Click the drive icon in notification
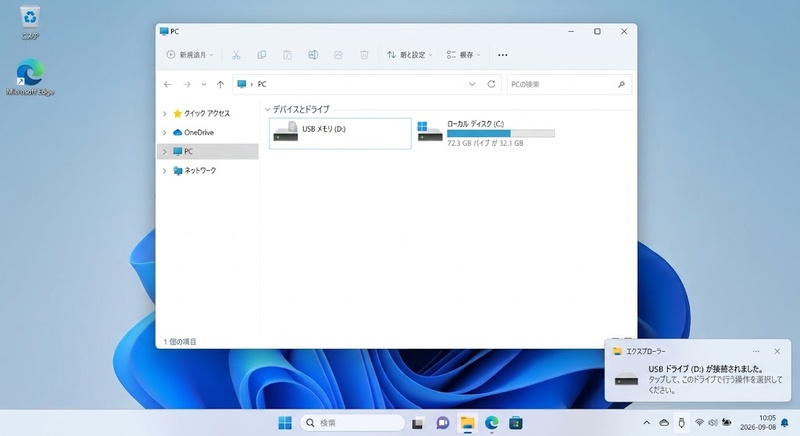 [x=627, y=379]
